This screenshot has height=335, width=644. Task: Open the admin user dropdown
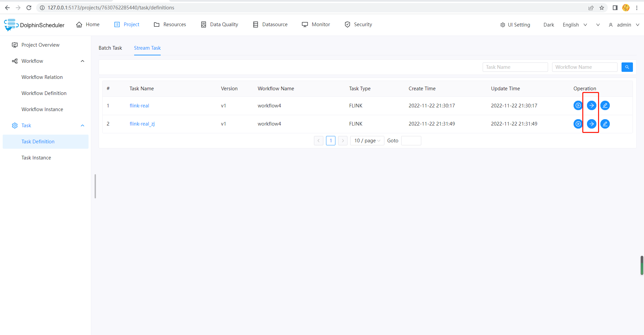pos(624,25)
